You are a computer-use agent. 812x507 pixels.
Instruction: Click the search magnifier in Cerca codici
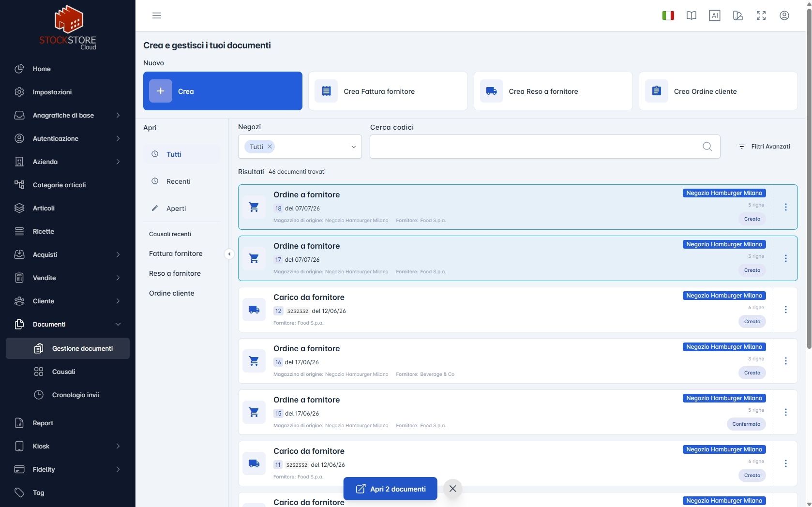tap(707, 147)
